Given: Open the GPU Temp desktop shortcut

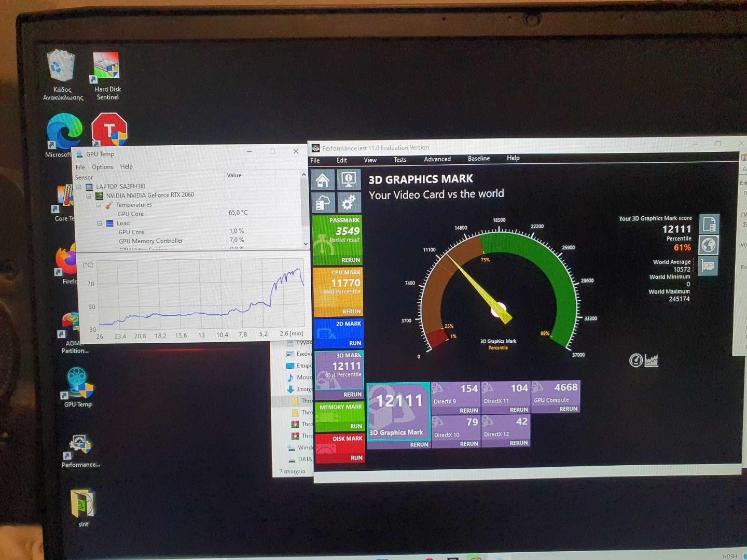Looking at the screenshot, I should pos(77,387).
